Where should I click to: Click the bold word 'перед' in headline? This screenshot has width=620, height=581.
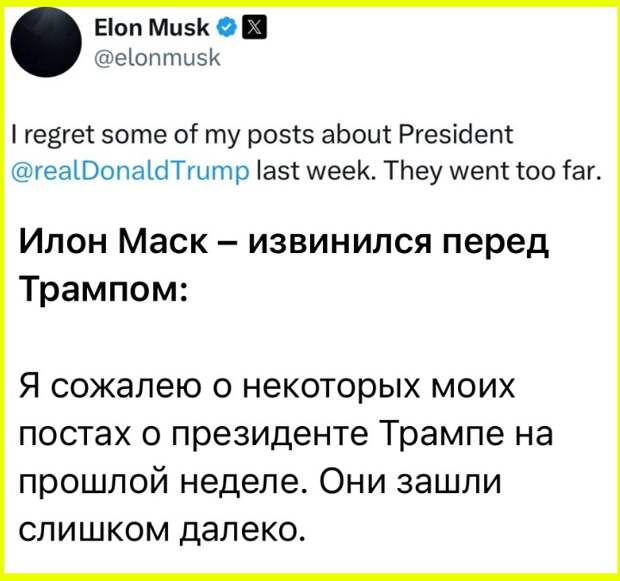(495, 244)
